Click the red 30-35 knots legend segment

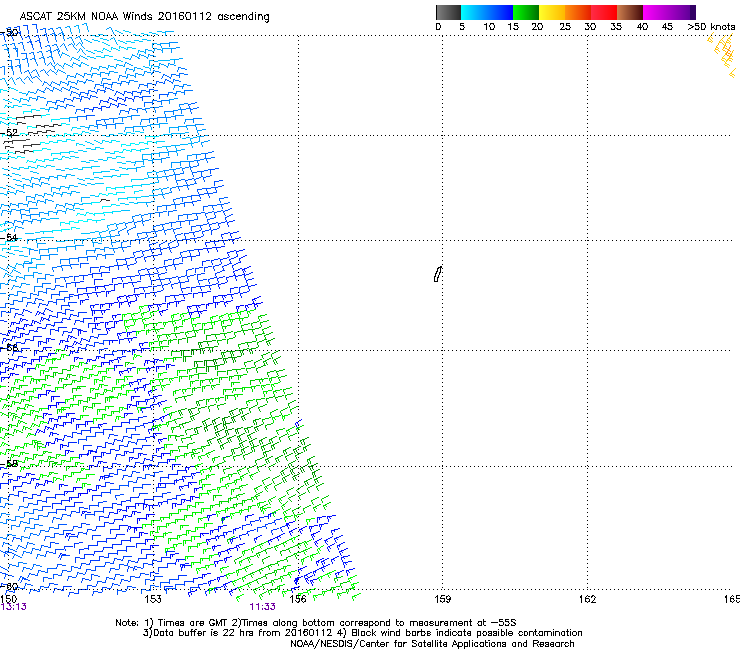(604, 12)
